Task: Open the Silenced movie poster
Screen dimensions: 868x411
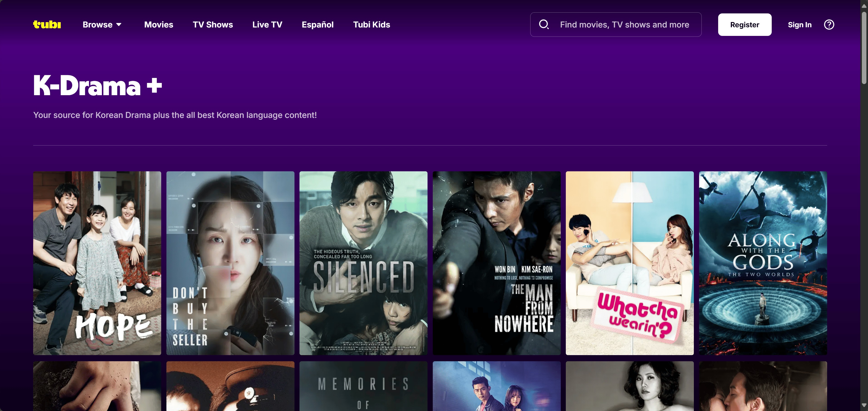Action: coord(363,263)
